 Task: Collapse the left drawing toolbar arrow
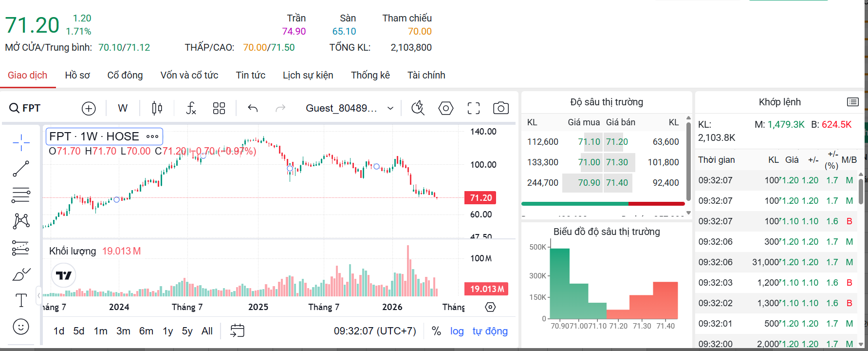(39, 295)
